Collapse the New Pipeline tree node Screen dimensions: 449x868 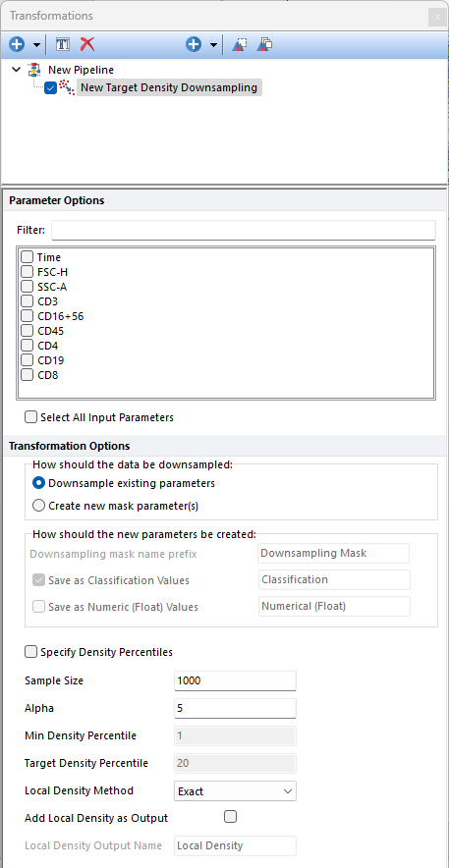(16, 70)
